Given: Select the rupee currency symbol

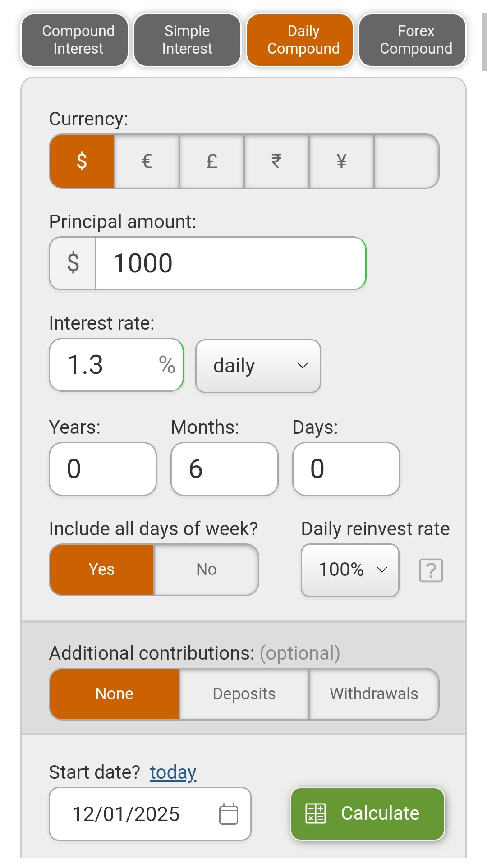Looking at the screenshot, I should pyautogui.click(x=276, y=161).
